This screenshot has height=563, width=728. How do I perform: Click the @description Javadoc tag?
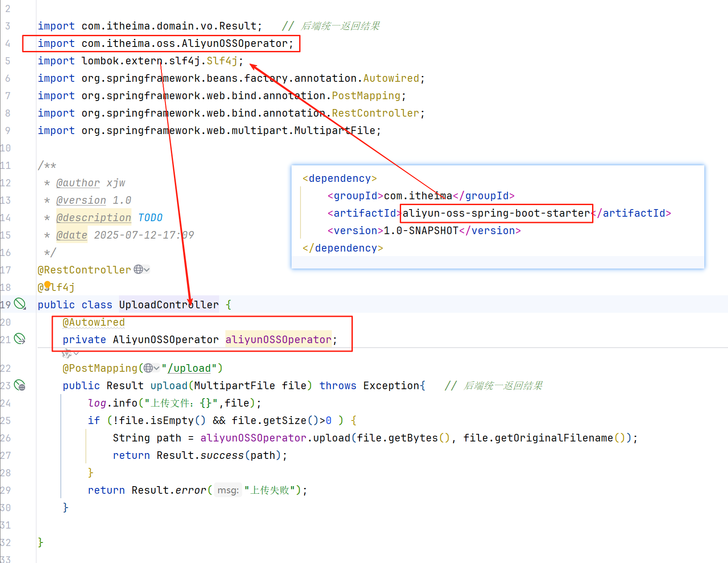pyautogui.click(x=93, y=218)
